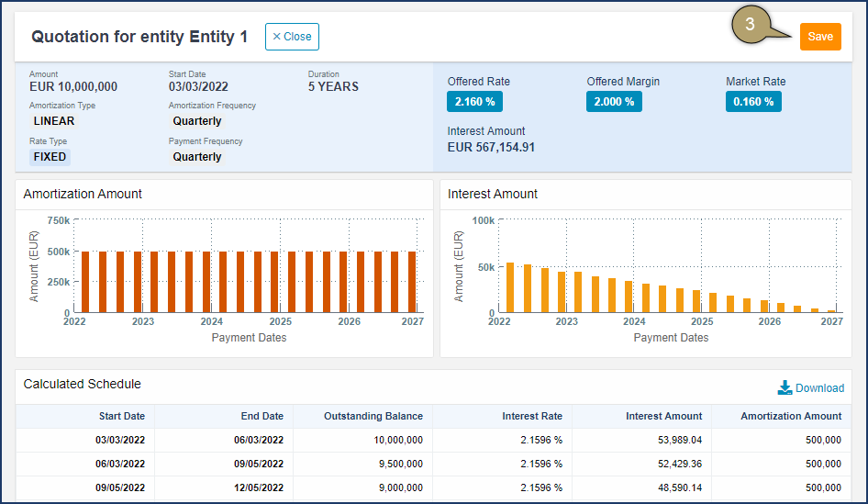This screenshot has height=504, width=868.
Task: Click the Start Date column header
Action: point(121,416)
